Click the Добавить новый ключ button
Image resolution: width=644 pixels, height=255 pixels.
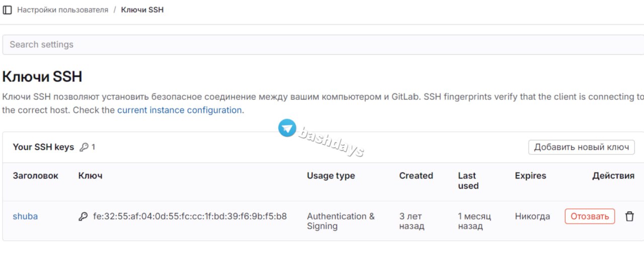pyautogui.click(x=582, y=147)
